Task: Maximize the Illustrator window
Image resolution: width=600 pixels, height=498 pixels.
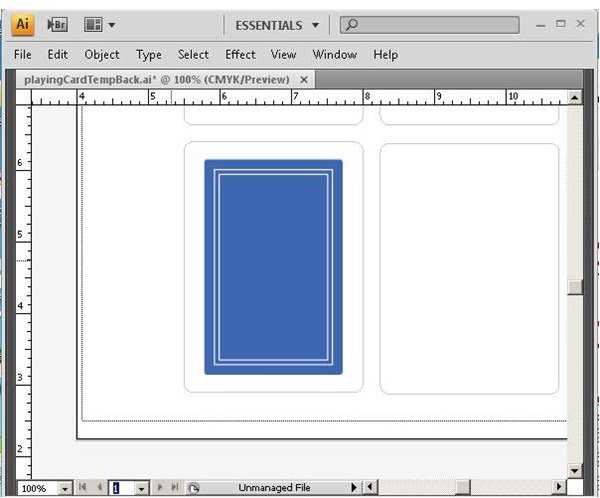Action: point(561,24)
